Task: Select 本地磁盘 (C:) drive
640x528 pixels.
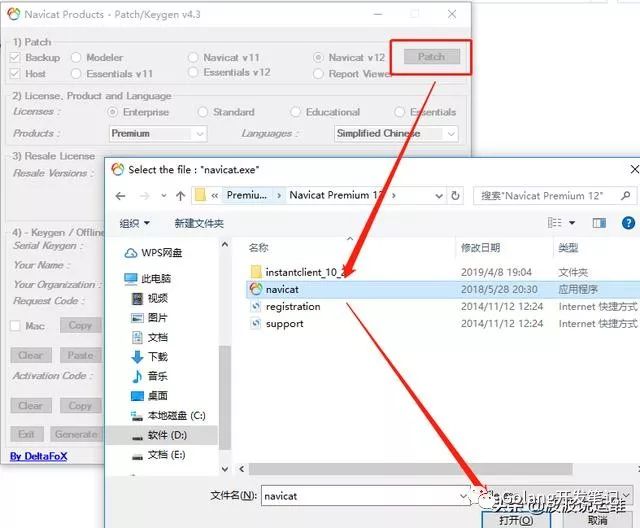Action: coord(168,416)
